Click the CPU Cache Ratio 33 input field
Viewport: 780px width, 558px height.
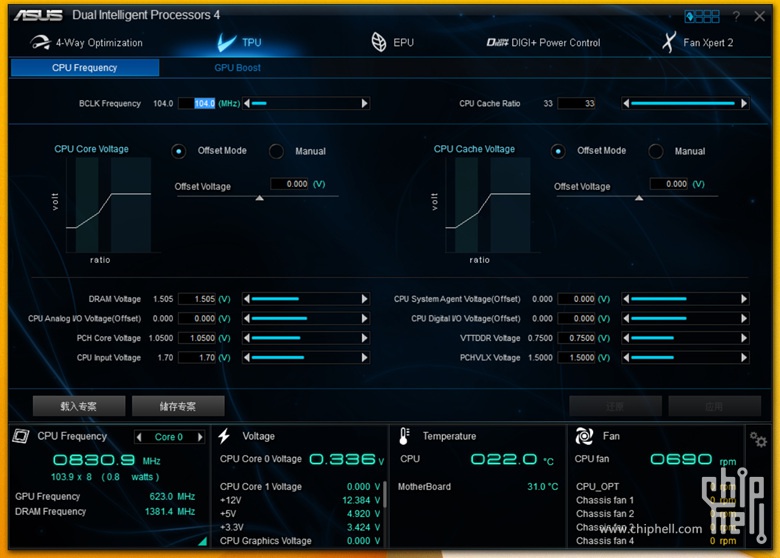pyautogui.click(x=577, y=103)
